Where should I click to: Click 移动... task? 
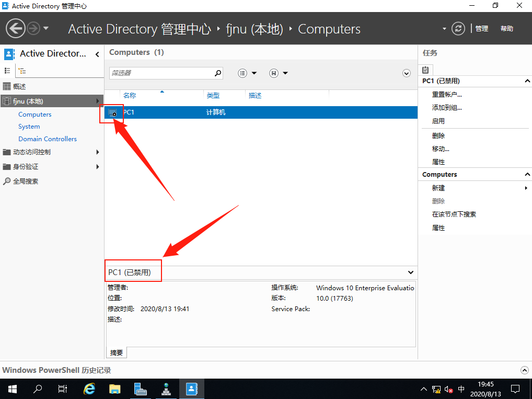click(441, 149)
